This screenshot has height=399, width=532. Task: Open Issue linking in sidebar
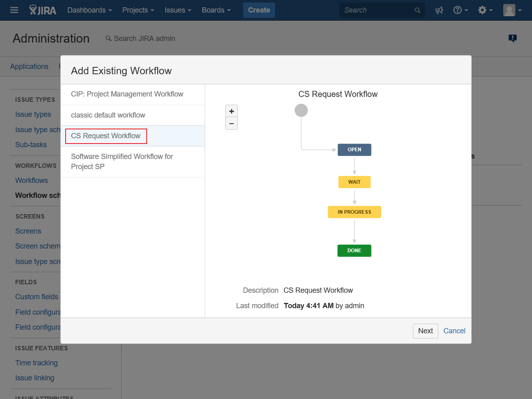tap(35, 378)
